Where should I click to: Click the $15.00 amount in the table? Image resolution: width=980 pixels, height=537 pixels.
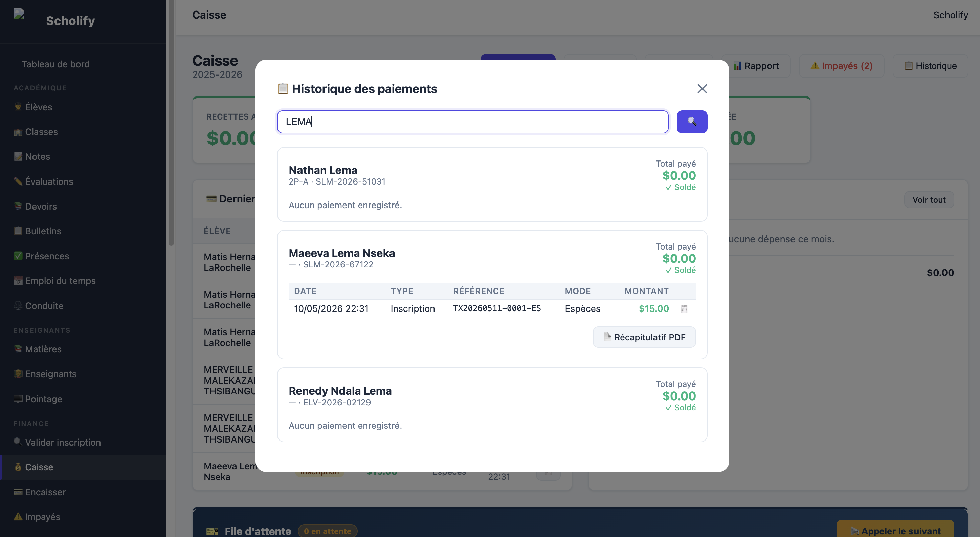653,309
